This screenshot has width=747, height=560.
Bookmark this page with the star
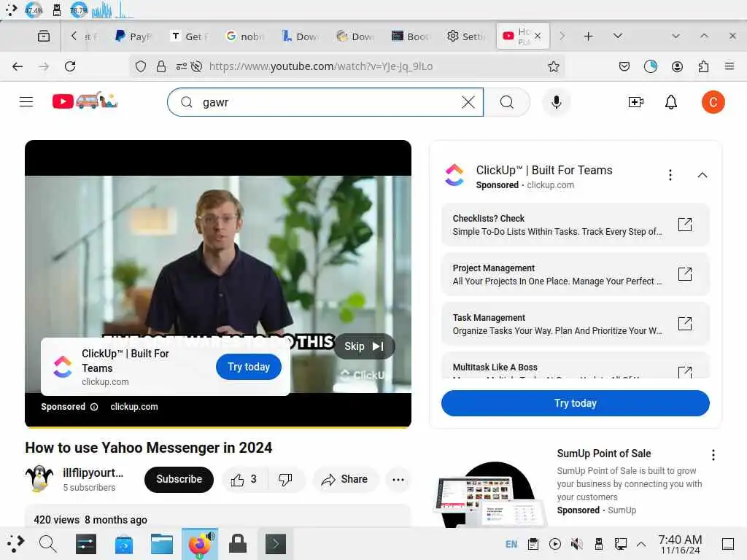pyautogui.click(x=553, y=66)
